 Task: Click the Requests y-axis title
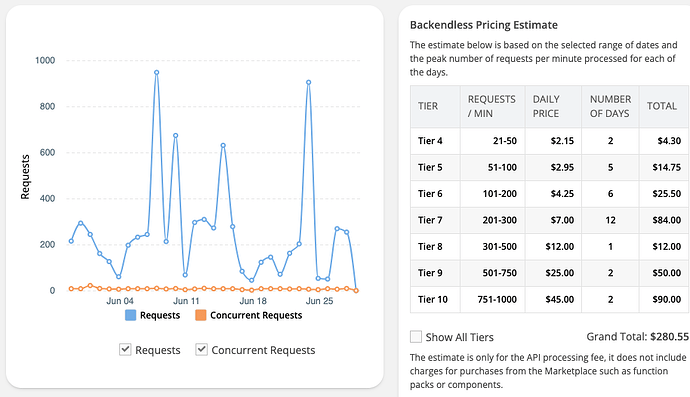click(x=25, y=177)
